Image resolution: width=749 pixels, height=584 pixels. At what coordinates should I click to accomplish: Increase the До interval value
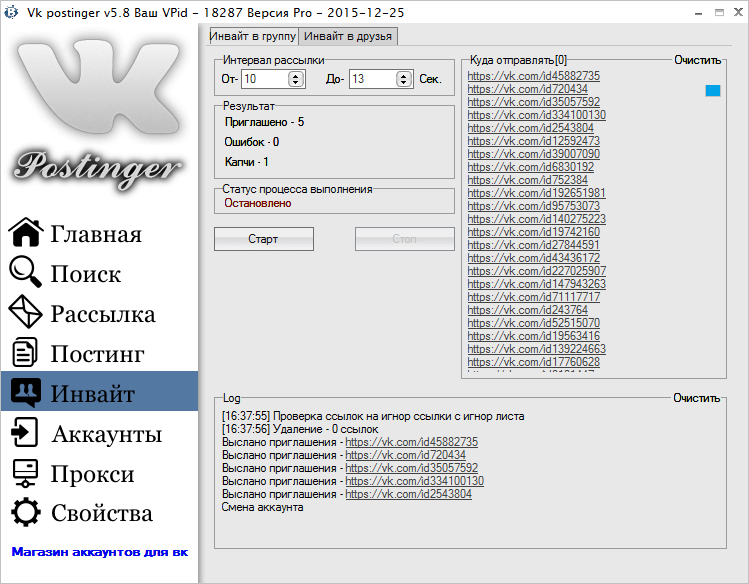pyautogui.click(x=404, y=75)
